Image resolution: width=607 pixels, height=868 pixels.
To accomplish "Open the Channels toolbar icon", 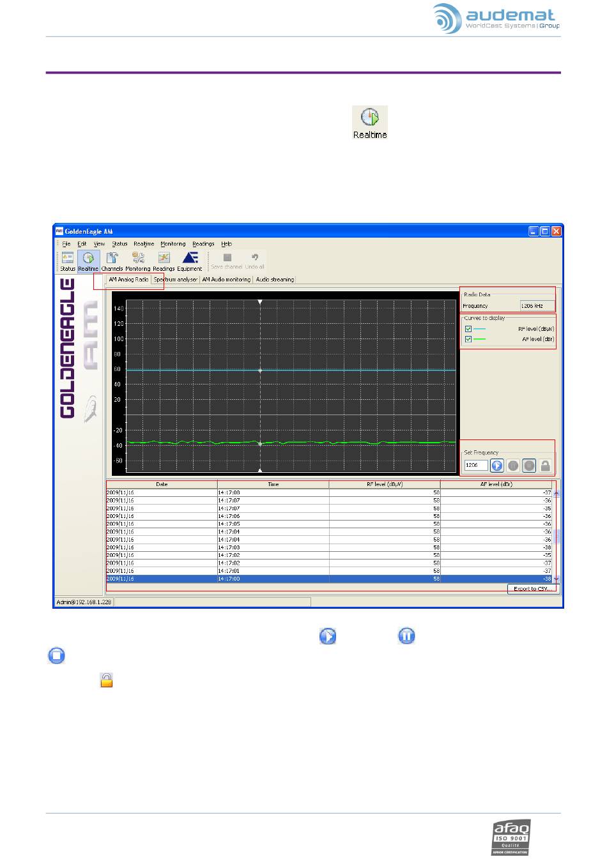I will coord(112,261).
